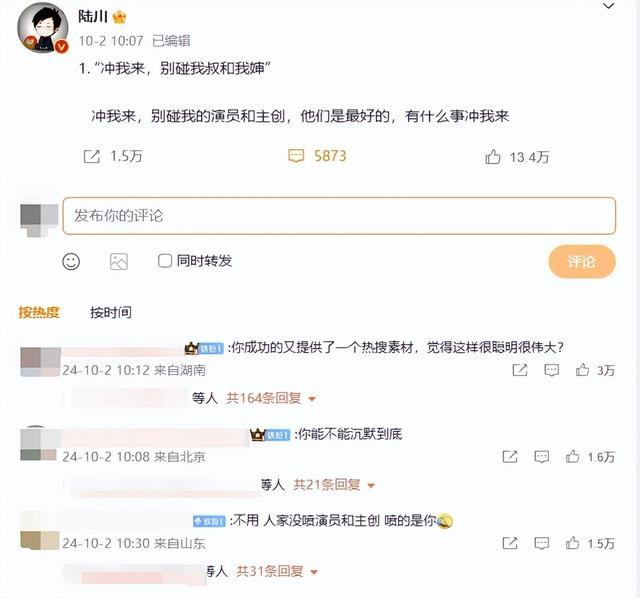Like the Shandong comment with 1.5万 likes
640x598 pixels.
(572, 543)
